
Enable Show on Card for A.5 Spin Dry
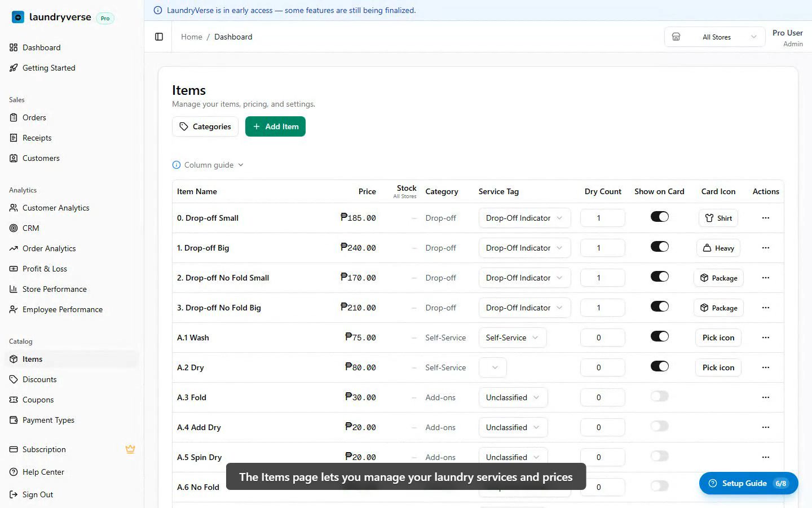pos(659,457)
